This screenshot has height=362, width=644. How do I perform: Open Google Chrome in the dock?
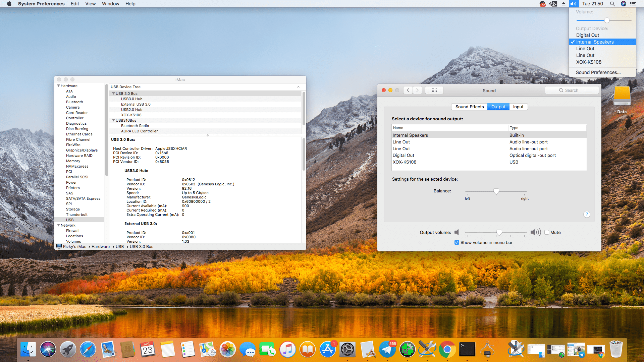click(447, 350)
